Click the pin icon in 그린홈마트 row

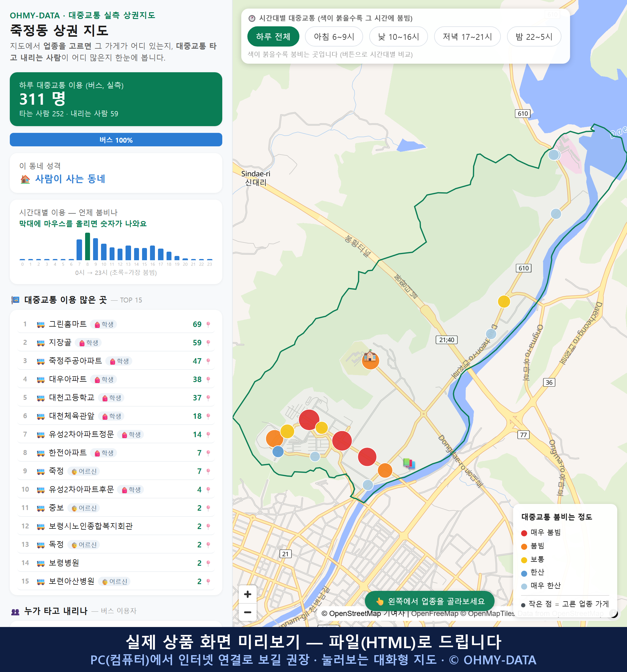pos(208,324)
